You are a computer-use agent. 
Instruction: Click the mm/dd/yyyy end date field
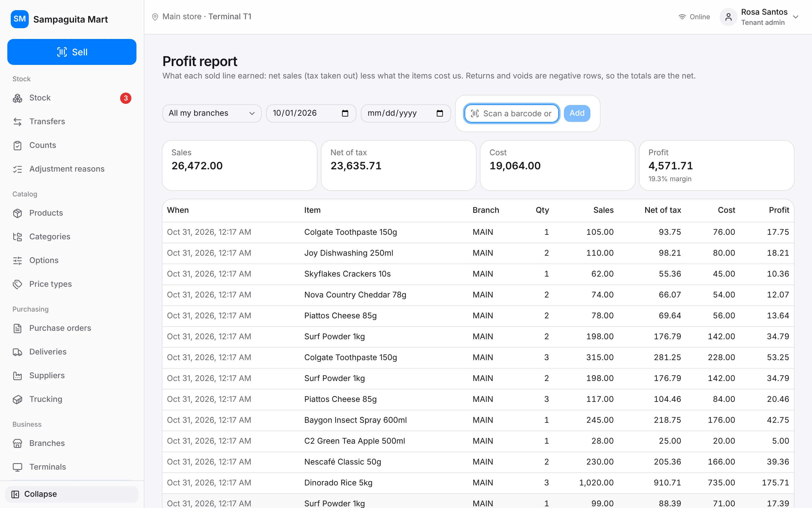(x=406, y=113)
